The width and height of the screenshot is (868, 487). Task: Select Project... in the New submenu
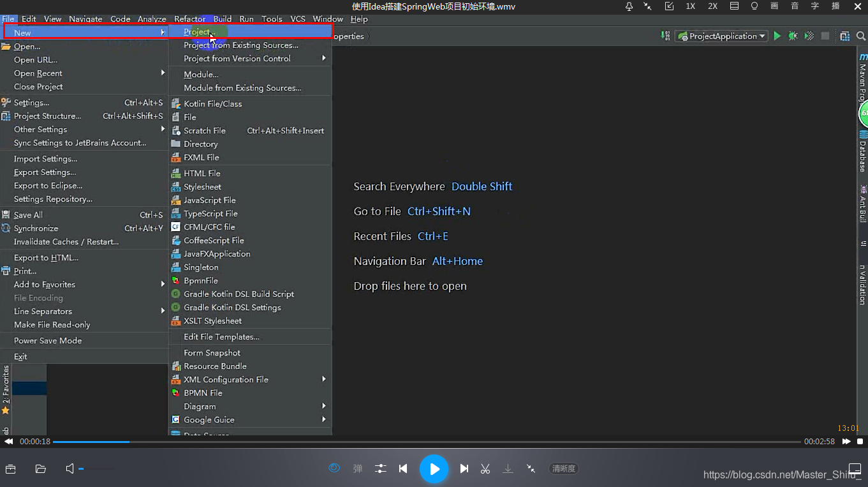[250, 31]
